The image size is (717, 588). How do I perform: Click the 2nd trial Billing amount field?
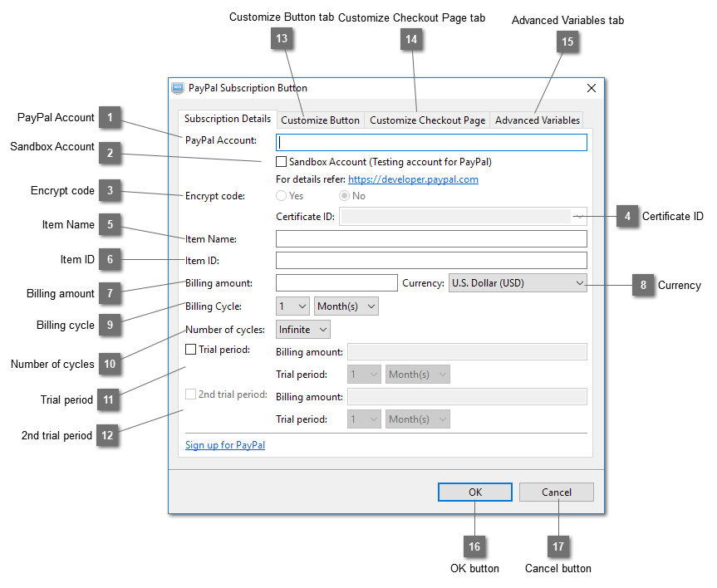[467, 396]
